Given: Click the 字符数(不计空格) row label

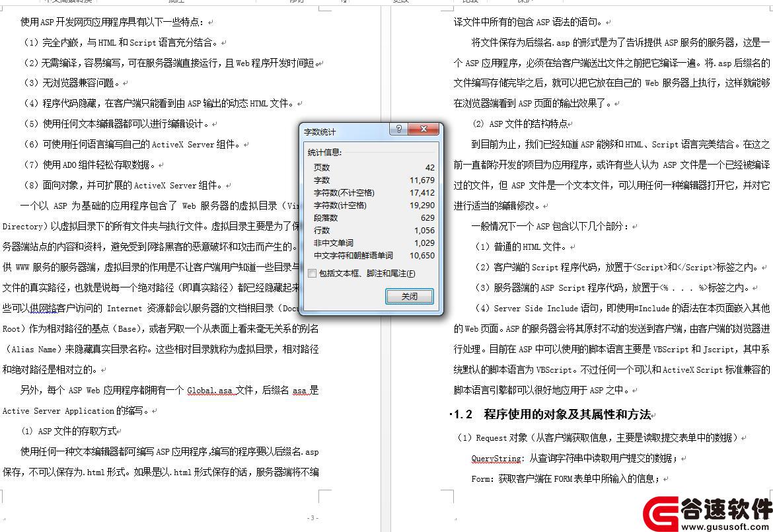Looking at the screenshot, I should pos(344,193).
